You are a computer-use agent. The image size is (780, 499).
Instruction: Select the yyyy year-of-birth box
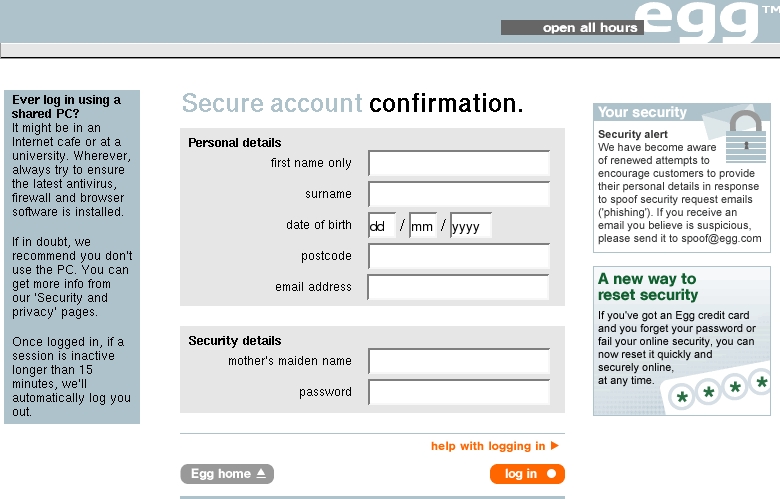[471, 225]
